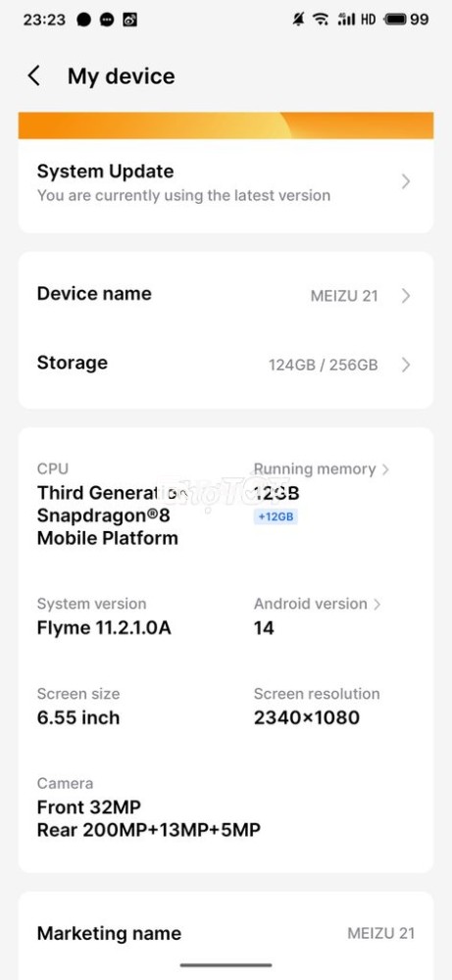
Task: Tap the Weibo notification icon
Action: tap(130, 20)
